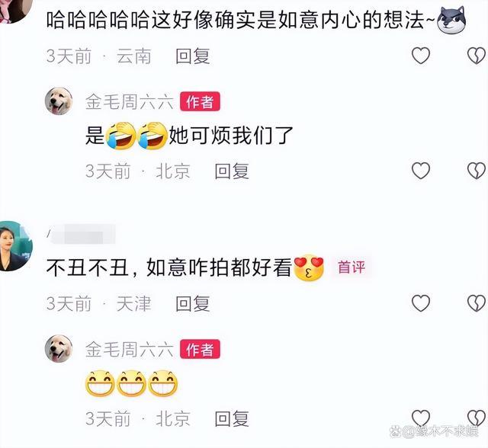Open username 金毛周六六 in second author reply
Image resolution: width=488 pixels, height=448 pixels.
pyautogui.click(x=130, y=349)
